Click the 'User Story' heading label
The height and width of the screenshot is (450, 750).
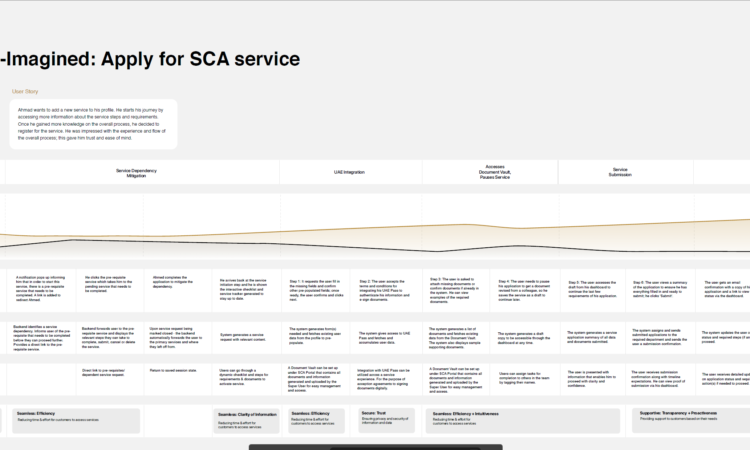coord(26,91)
